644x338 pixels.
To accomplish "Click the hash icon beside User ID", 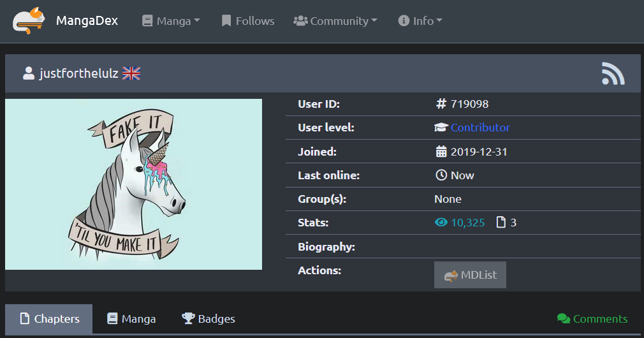I will [441, 104].
